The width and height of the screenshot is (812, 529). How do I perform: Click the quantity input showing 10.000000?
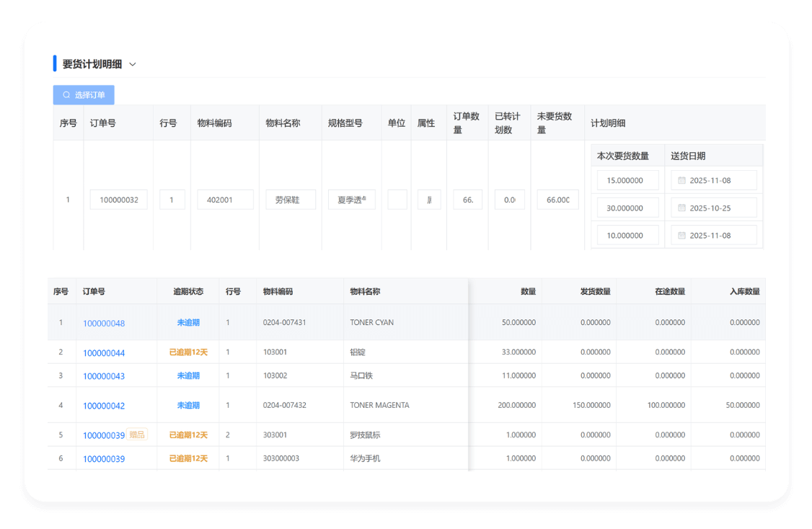click(627, 235)
